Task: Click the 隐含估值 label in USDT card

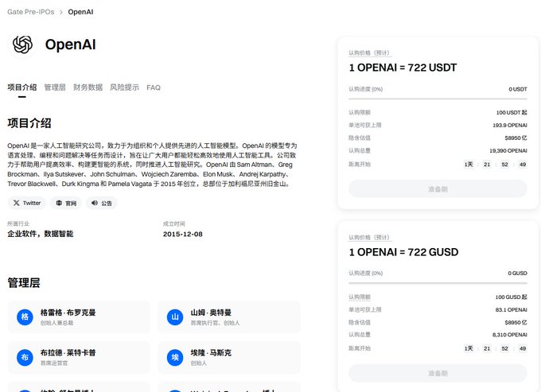Action: [360, 138]
